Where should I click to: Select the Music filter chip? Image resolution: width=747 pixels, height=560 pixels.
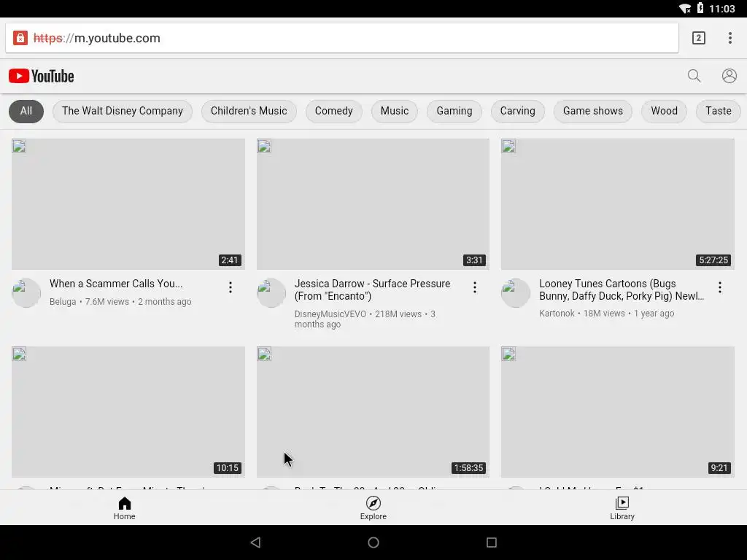coord(395,111)
